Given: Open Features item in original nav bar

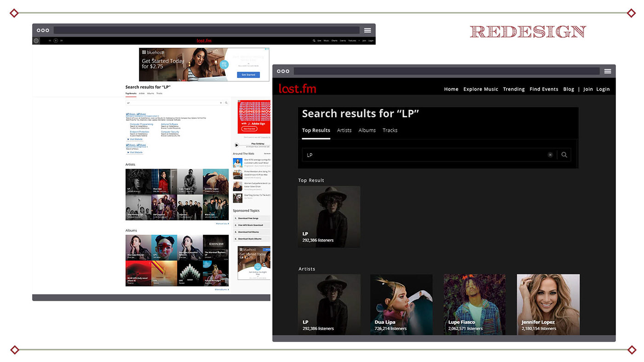Looking at the screenshot, I should [x=352, y=40].
